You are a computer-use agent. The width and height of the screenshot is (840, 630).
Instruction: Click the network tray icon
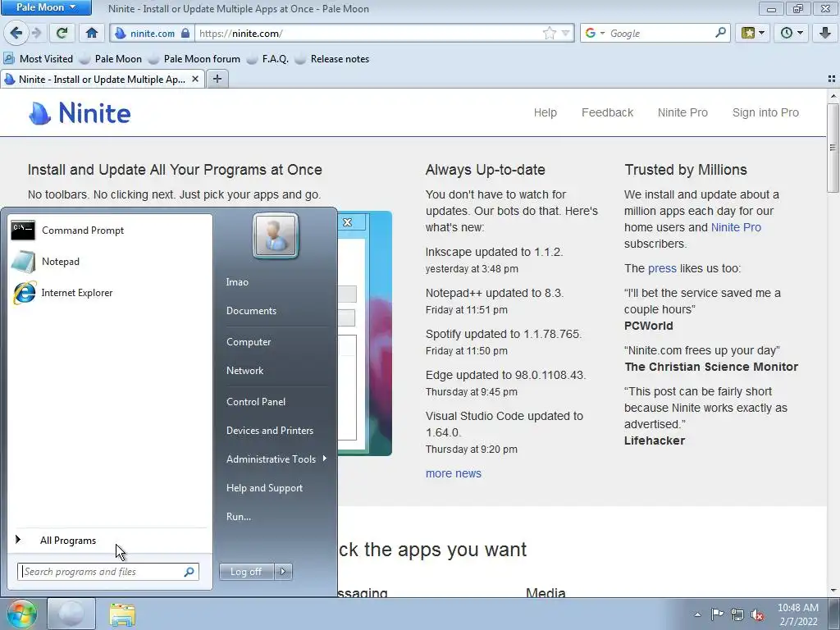point(737,614)
